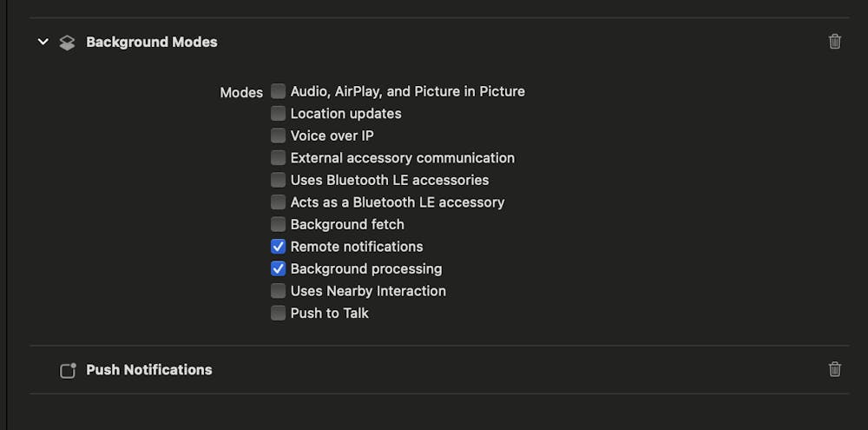Enable Voice over IP background mode
Viewport: 868px width, 430px height.
coord(278,136)
